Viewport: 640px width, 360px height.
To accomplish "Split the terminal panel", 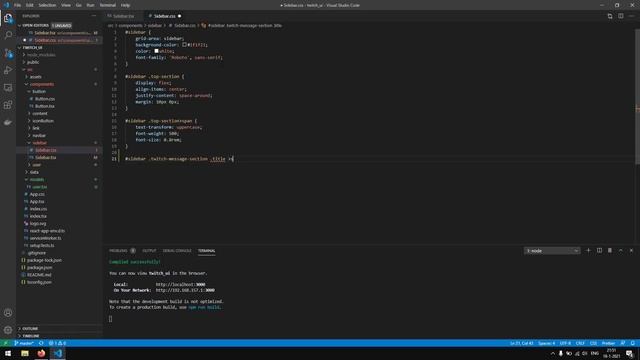I will [599, 251].
